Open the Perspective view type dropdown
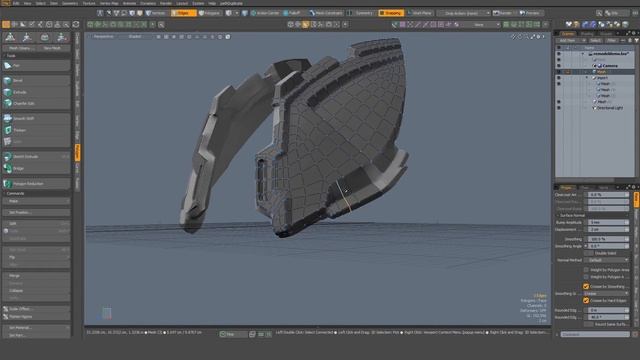The image size is (640, 360). (x=104, y=37)
